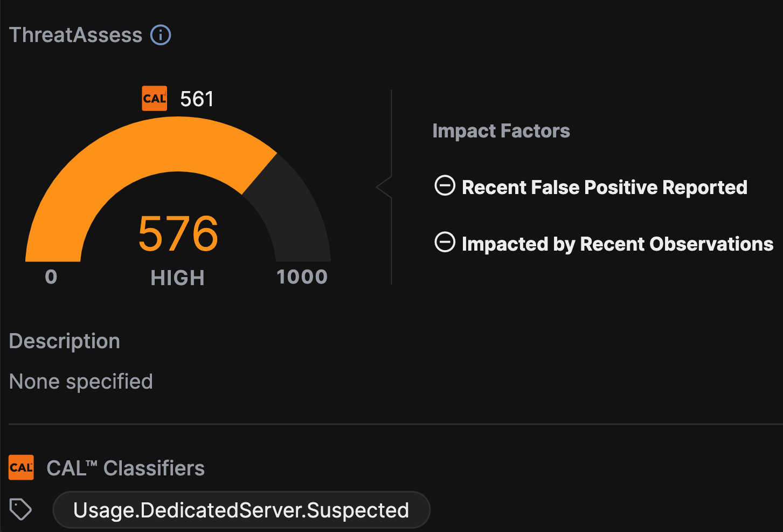The width and height of the screenshot is (783, 532).
Task: Click minus icon next to Impacted by Observations
Action: pos(445,243)
